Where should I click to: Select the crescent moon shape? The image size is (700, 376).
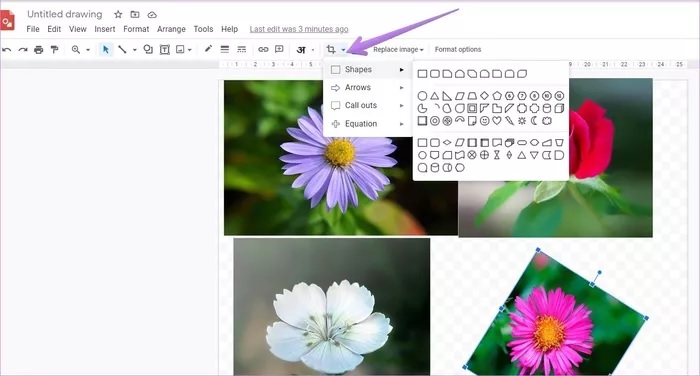534,121
